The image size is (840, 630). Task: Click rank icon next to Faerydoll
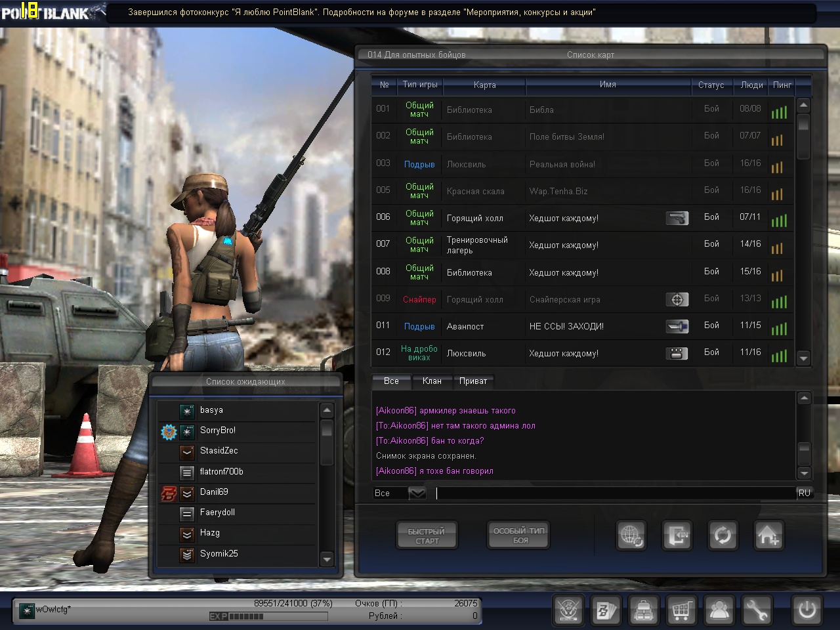pyautogui.click(x=187, y=513)
